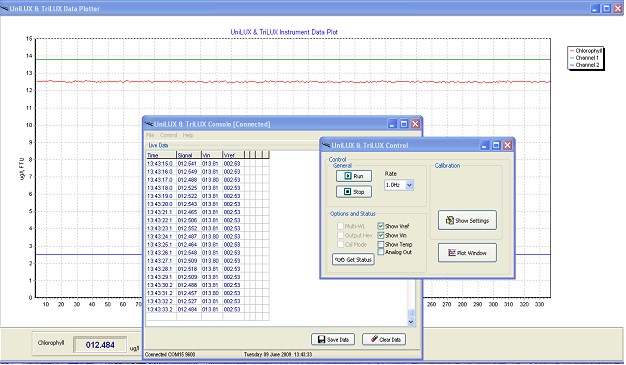Select the time cell 13:43:27.1

coord(161,261)
